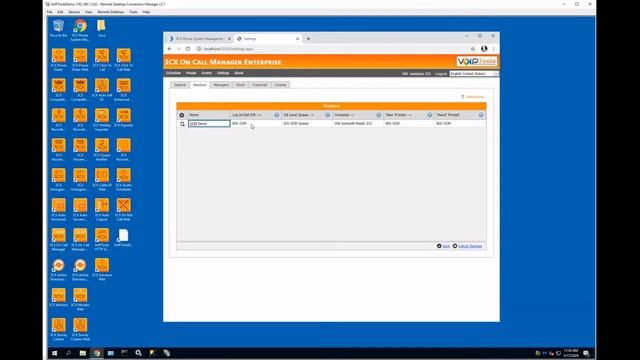Viewport: 640px width, 360px height.
Task: Switch to the General settings tab
Action: click(180, 85)
